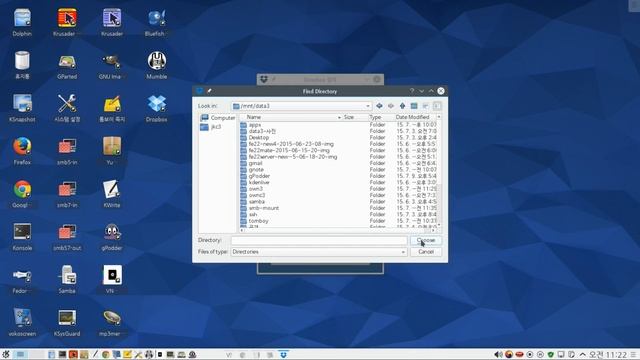Select the kdenlive folder

pyautogui.click(x=255, y=182)
